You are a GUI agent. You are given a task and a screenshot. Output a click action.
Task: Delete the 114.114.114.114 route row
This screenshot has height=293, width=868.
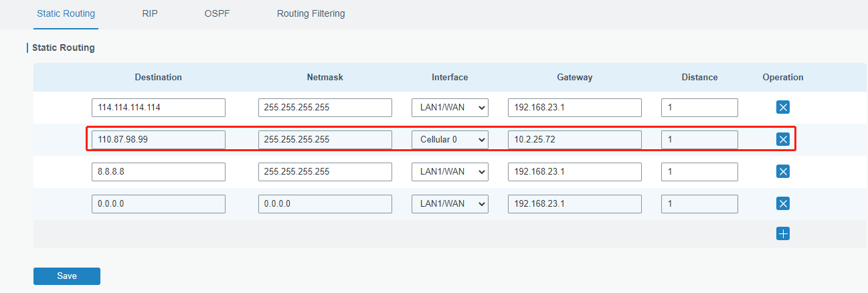tap(782, 107)
